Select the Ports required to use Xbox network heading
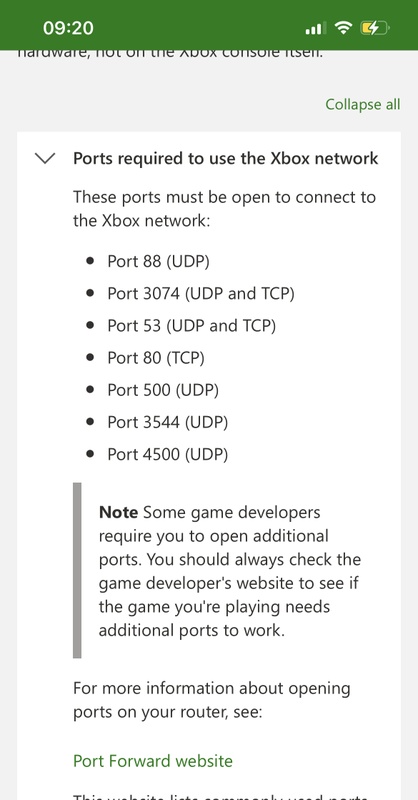 point(226,159)
